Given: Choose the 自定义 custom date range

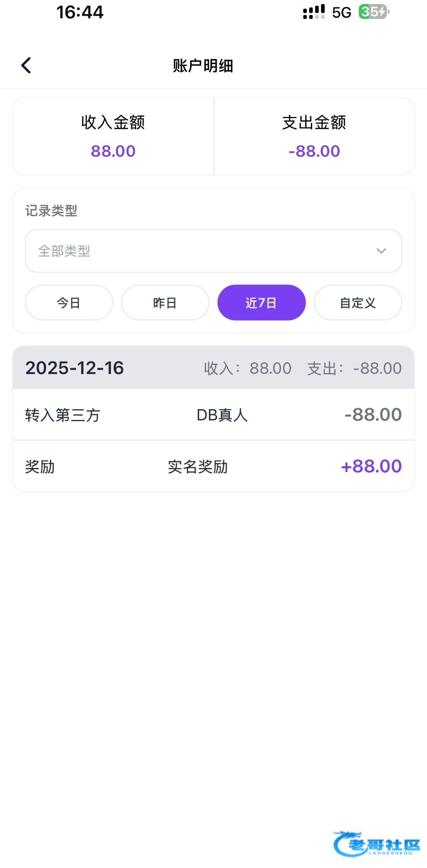Looking at the screenshot, I should (x=358, y=303).
